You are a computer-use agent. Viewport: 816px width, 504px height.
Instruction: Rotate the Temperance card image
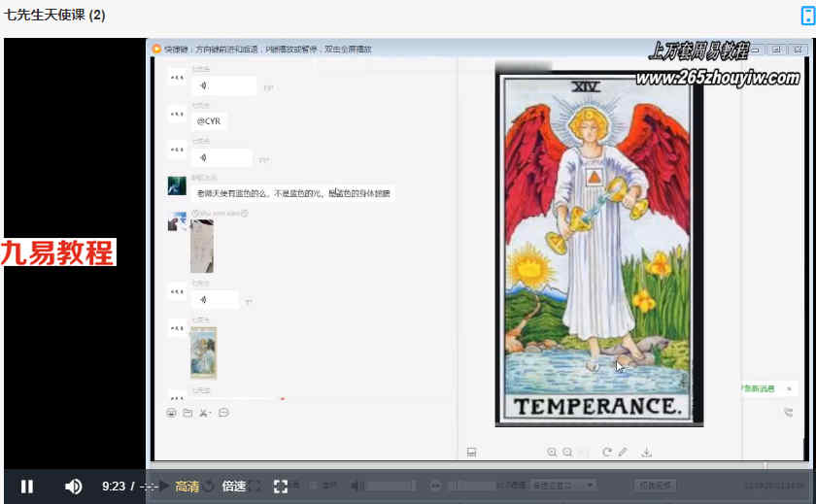point(607,452)
